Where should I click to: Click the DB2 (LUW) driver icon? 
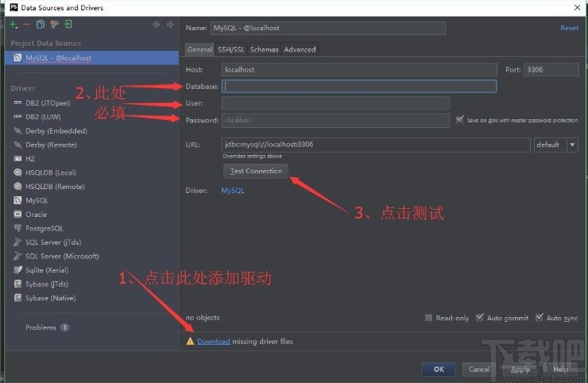click(x=17, y=117)
